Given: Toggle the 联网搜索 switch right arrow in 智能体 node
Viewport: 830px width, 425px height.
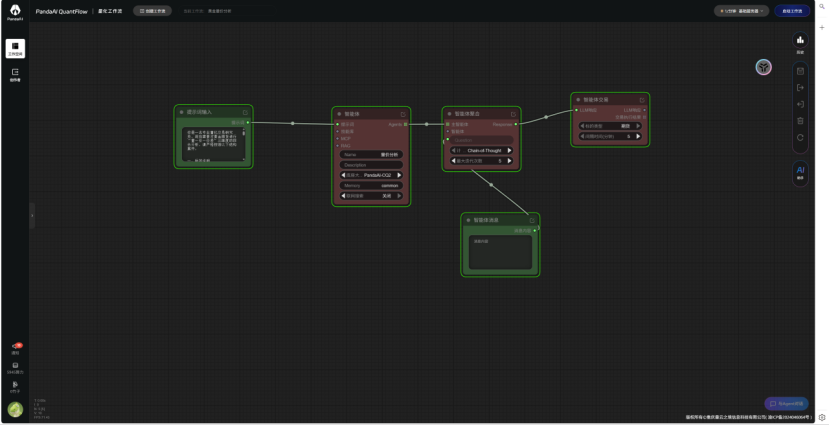Looking at the screenshot, I should tap(399, 196).
